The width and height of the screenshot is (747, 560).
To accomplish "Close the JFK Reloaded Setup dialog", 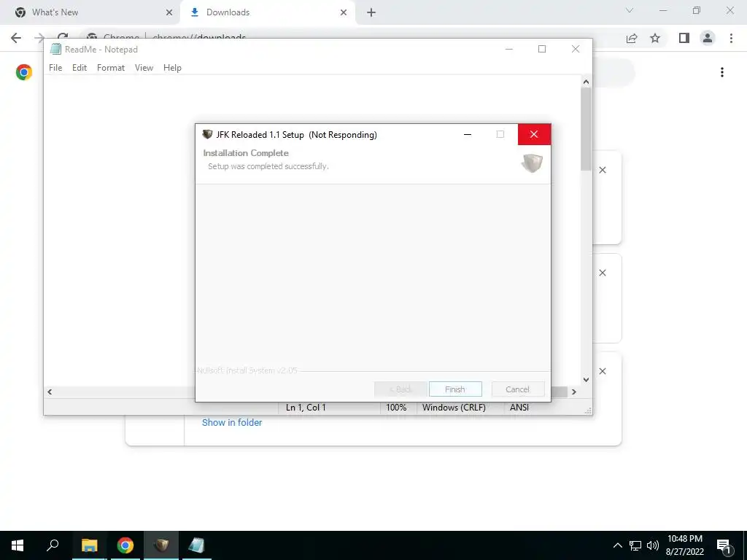I will click(534, 134).
